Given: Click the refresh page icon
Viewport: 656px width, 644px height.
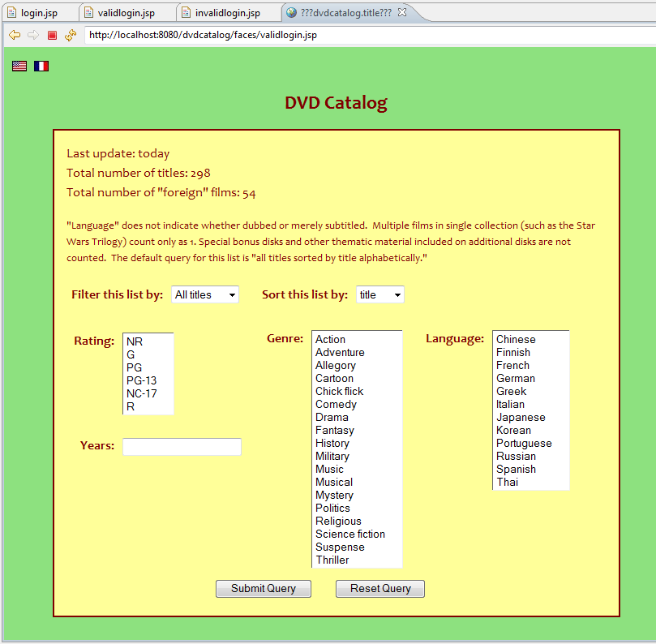Looking at the screenshot, I should (x=71, y=35).
